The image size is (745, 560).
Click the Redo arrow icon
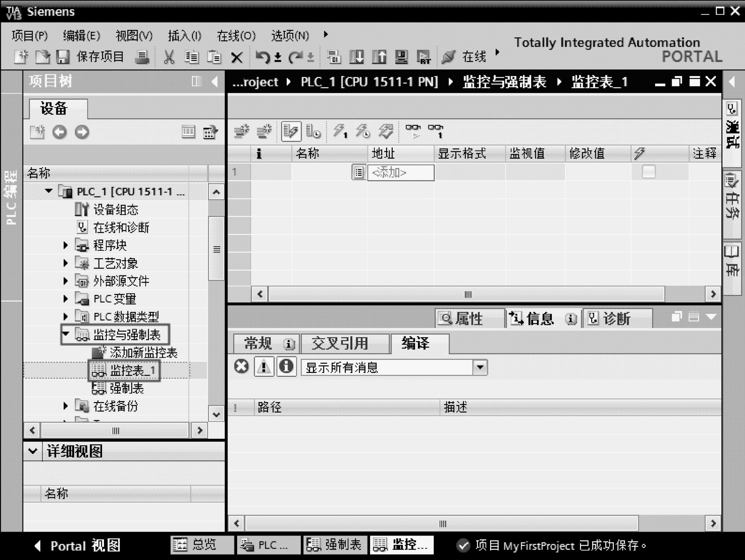point(296,57)
